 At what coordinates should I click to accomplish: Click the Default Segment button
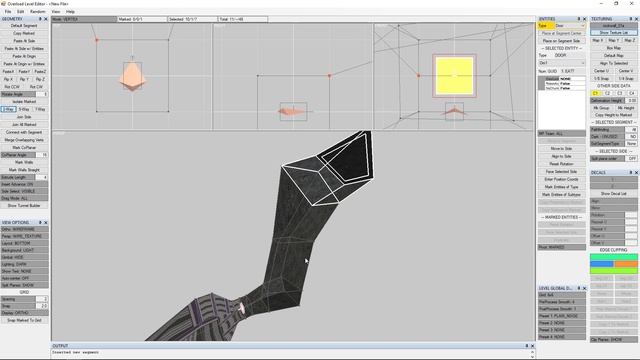(x=24, y=26)
